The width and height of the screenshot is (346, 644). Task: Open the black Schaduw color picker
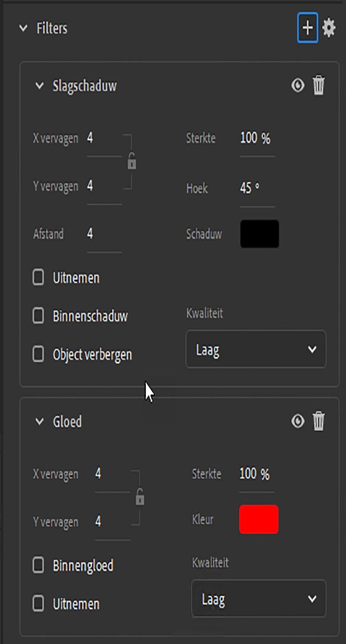tap(259, 233)
